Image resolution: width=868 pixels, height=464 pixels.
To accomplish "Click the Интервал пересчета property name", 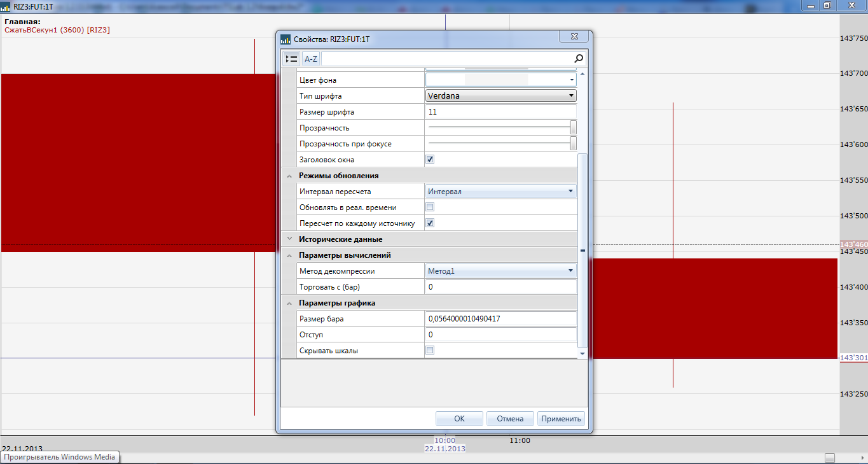I will (335, 191).
